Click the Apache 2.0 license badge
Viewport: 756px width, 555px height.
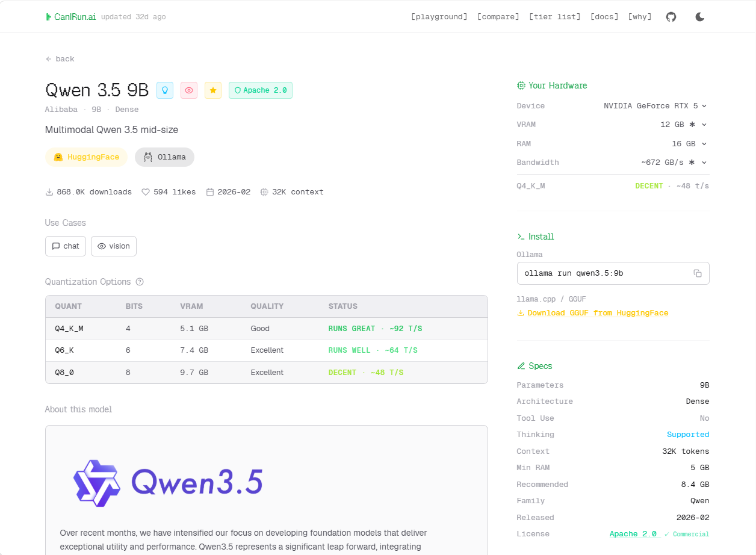(x=261, y=90)
